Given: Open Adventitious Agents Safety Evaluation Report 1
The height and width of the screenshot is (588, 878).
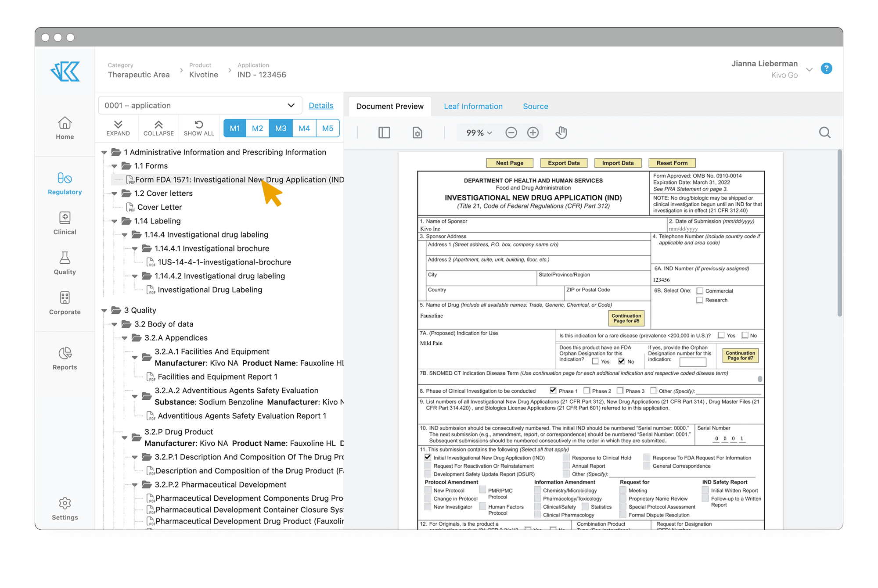Looking at the screenshot, I should click(237, 416).
